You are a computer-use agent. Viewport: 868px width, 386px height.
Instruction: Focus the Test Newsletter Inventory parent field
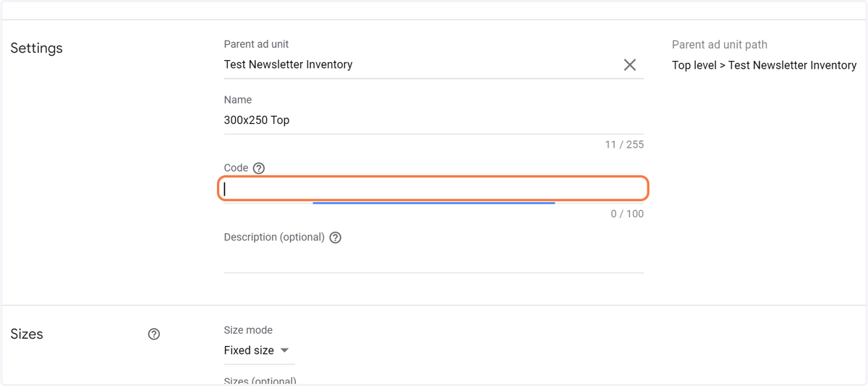point(420,64)
